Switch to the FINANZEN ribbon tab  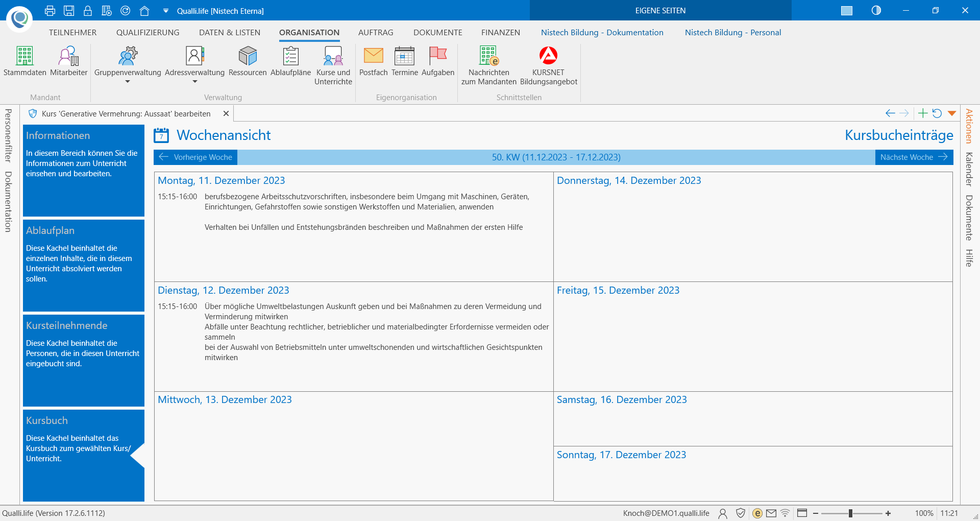point(500,33)
